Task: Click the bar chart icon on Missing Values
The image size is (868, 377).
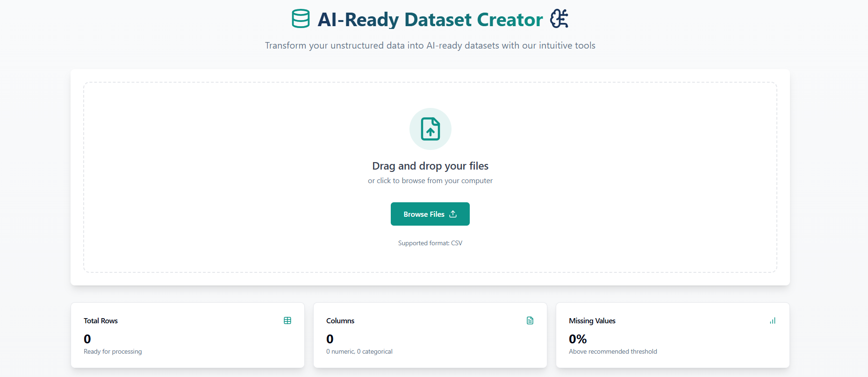Action: coord(773,320)
